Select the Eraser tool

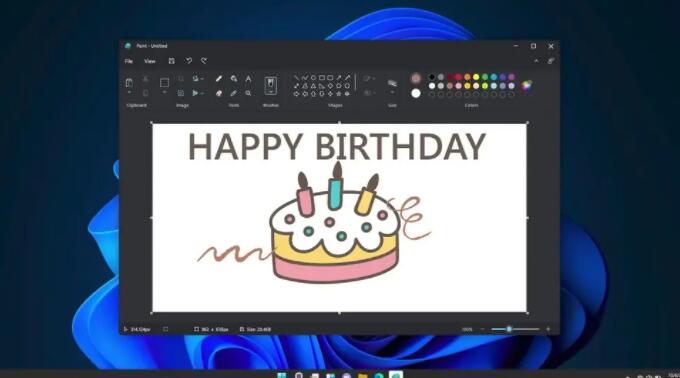pyautogui.click(x=219, y=93)
